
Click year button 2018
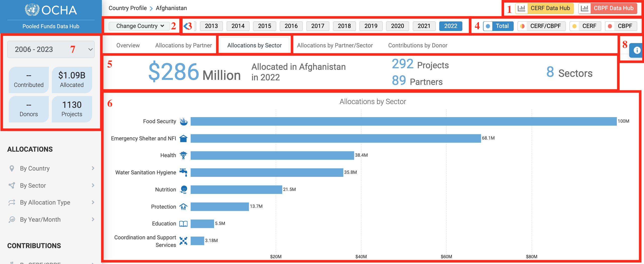click(x=344, y=26)
